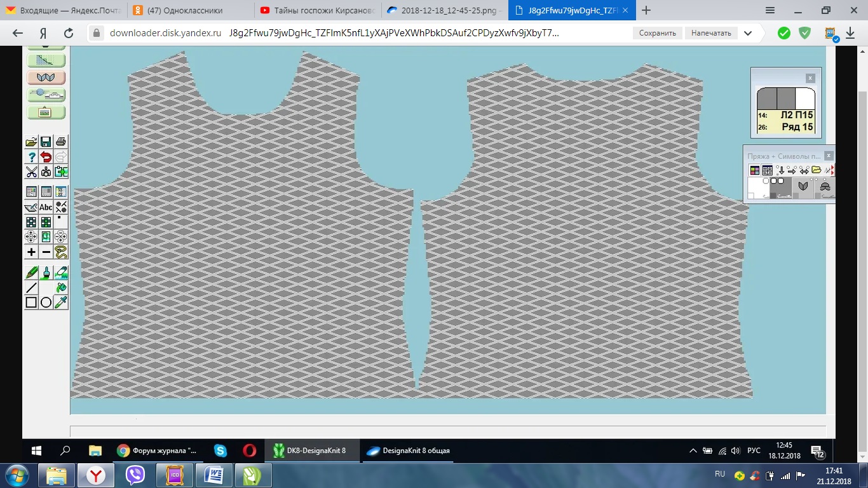Image resolution: width=868 pixels, height=488 pixels.
Task: Toggle the downward arrow direction option
Action: (781, 170)
